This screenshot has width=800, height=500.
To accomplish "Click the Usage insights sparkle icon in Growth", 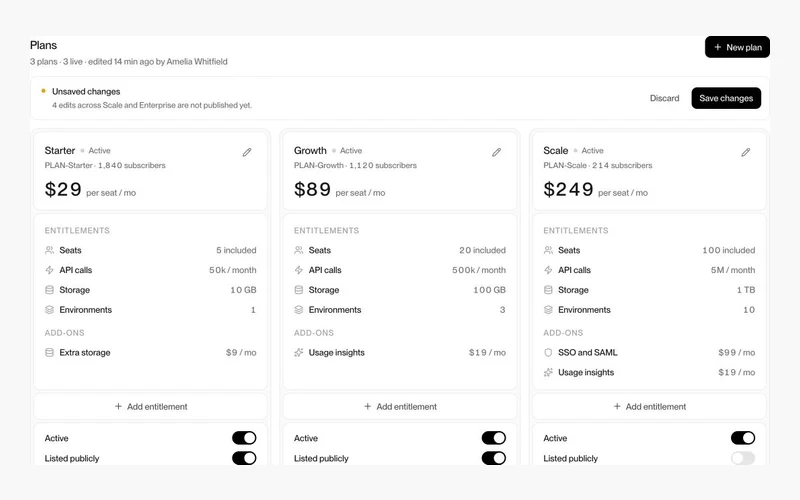I will (x=299, y=353).
